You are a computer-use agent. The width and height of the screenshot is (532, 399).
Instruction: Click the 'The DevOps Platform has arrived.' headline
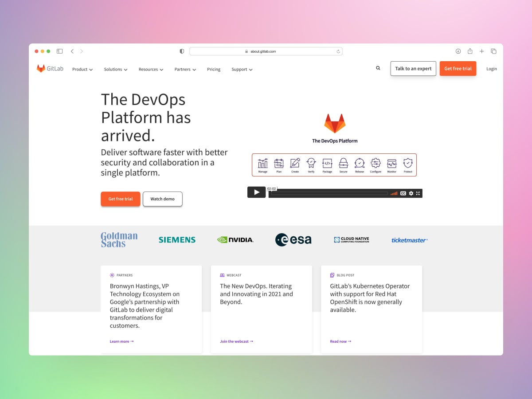pyautogui.click(x=146, y=117)
